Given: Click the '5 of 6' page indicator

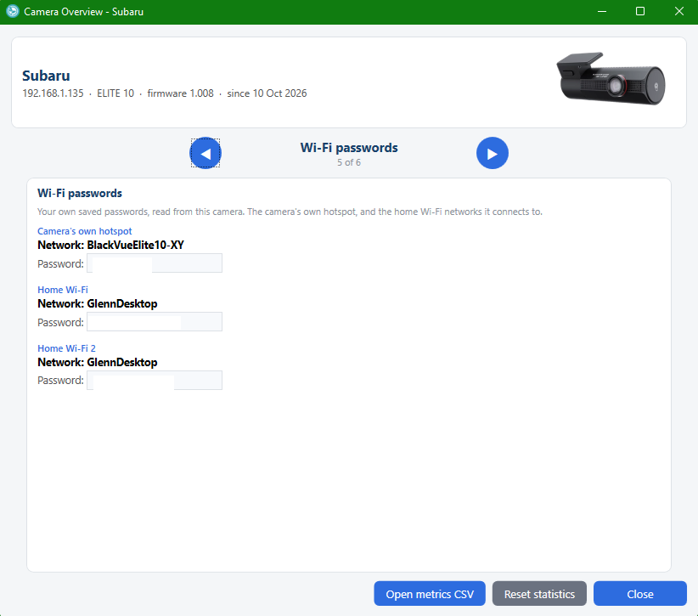Looking at the screenshot, I should (x=349, y=162).
